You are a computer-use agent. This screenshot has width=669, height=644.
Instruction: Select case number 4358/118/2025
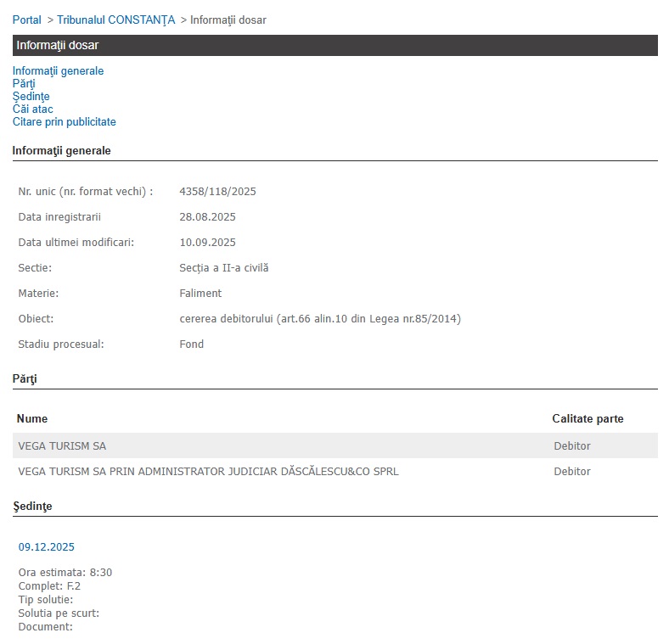[x=217, y=192]
